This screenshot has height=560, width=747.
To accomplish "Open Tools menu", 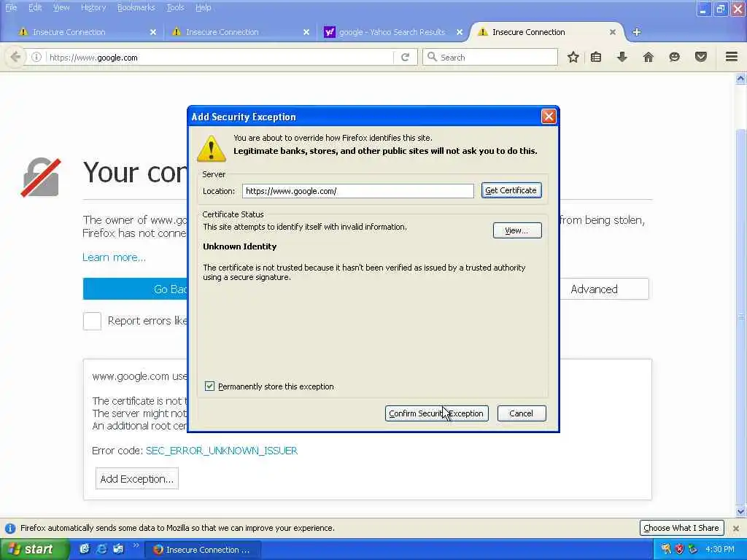I will point(175,7).
